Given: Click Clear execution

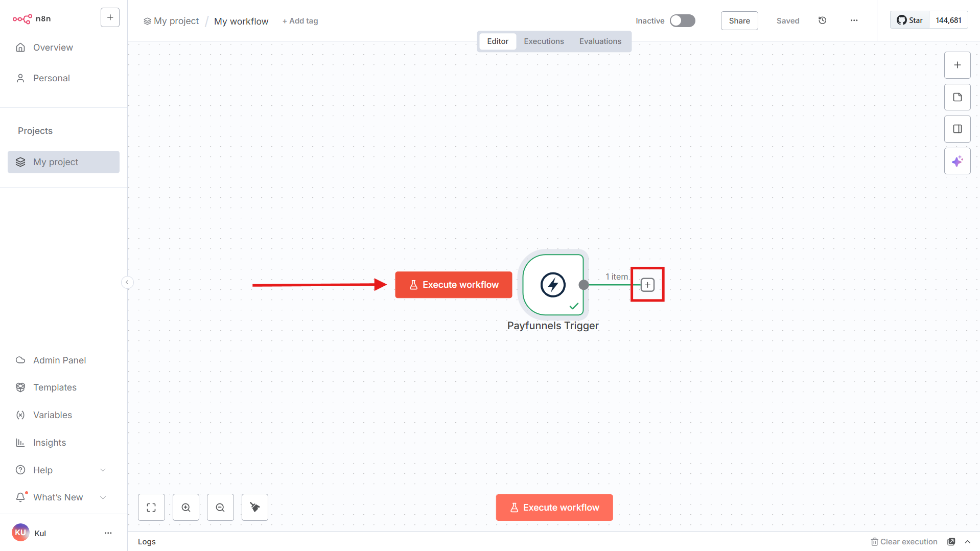Looking at the screenshot, I should tap(904, 542).
